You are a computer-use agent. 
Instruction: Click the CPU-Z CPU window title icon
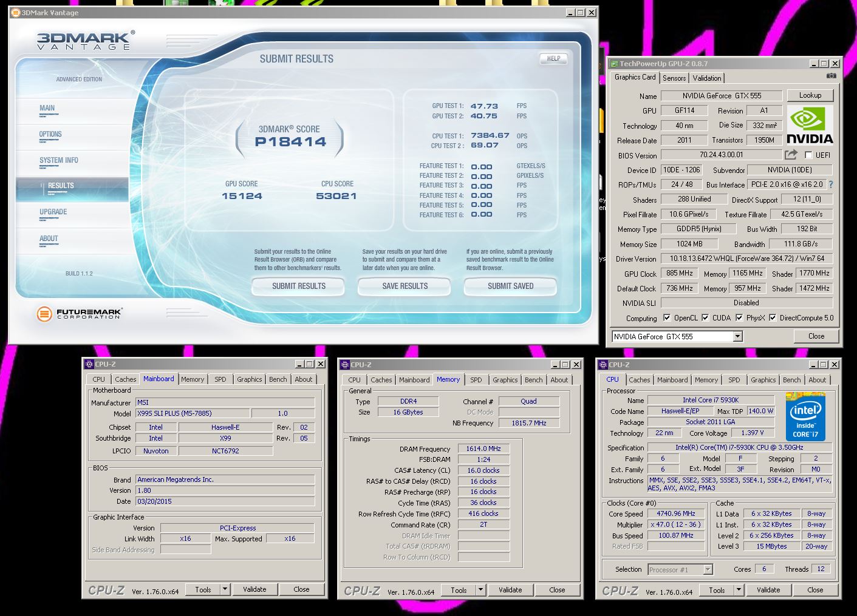(x=603, y=365)
